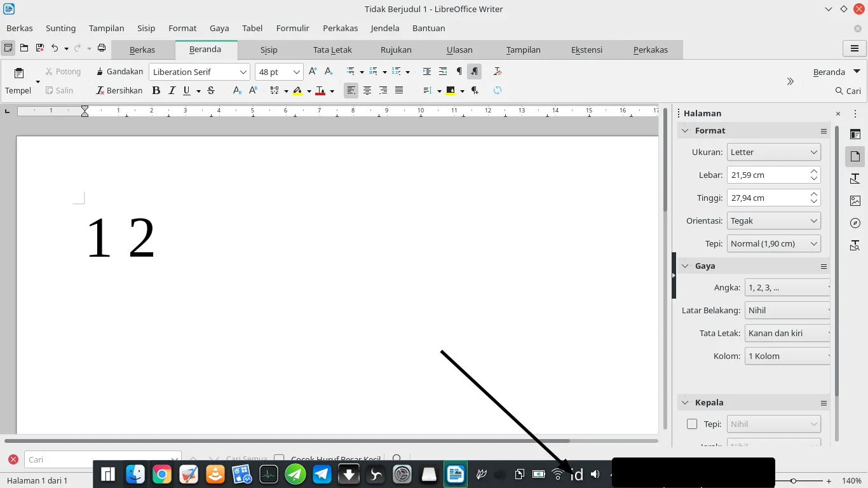Image resolution: width=868 pixels, height=488 pixels.
Task: Open the Tata Letak layout dropdown in sidebar
Action: (787, 333)
